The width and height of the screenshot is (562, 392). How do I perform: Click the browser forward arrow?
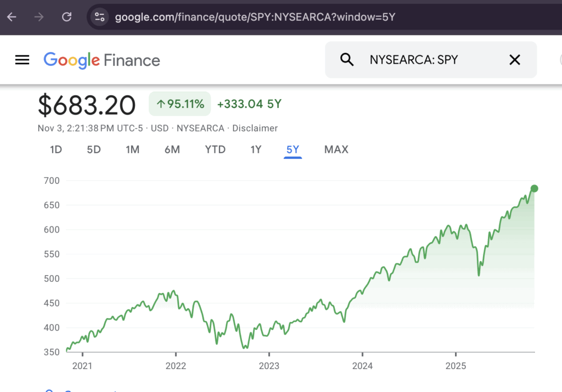pyautogui.click(x=39, y=17)
